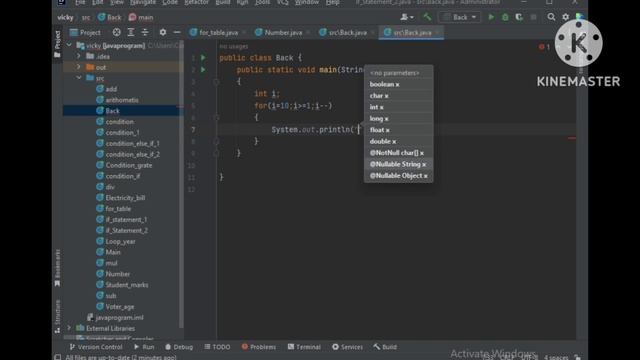The image size is (640, 360).
Task: Open the Problems tool window
Action: tap(259, 347)
